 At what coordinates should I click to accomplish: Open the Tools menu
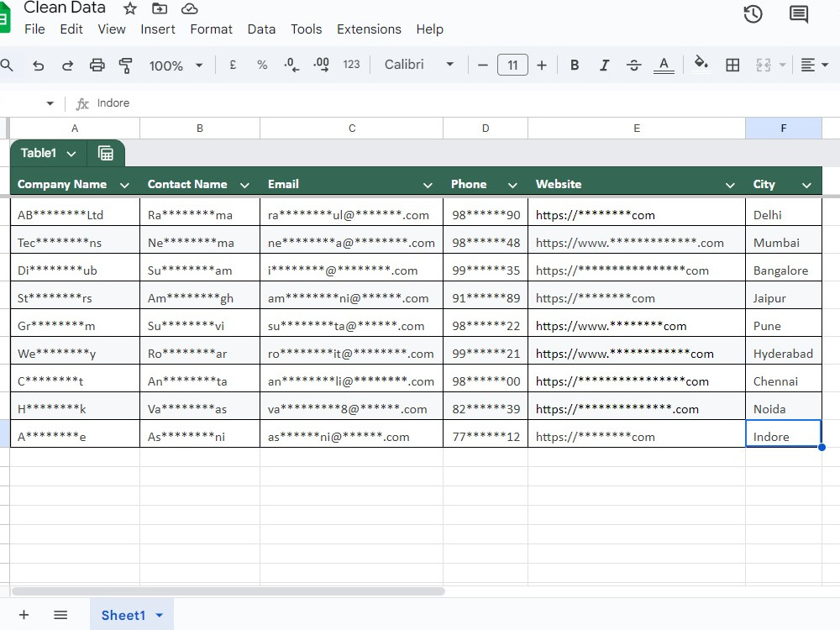click(306, 29)
